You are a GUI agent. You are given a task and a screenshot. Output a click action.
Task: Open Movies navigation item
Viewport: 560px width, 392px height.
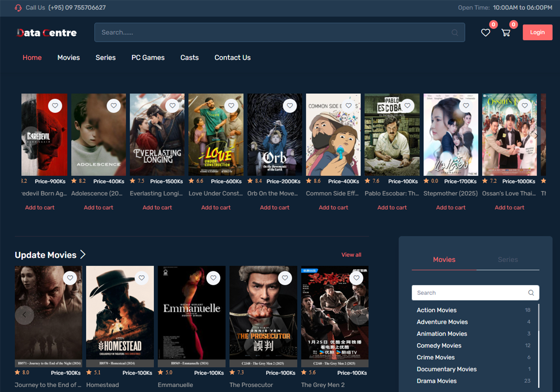coord(69,57)
